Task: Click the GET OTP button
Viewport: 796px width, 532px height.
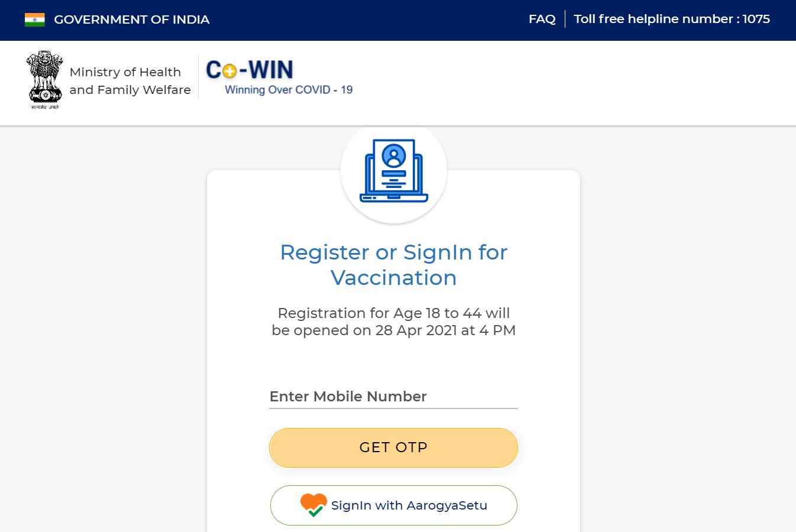Action: [x=393, y=447]
